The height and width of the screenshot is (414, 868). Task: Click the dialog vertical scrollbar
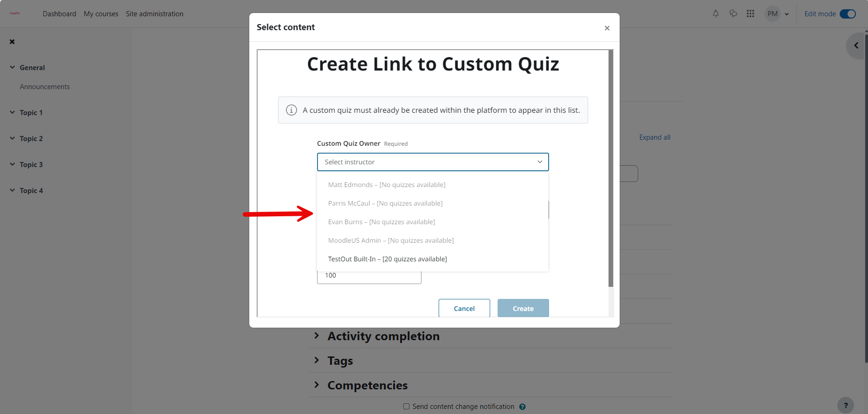click(611, 168)
